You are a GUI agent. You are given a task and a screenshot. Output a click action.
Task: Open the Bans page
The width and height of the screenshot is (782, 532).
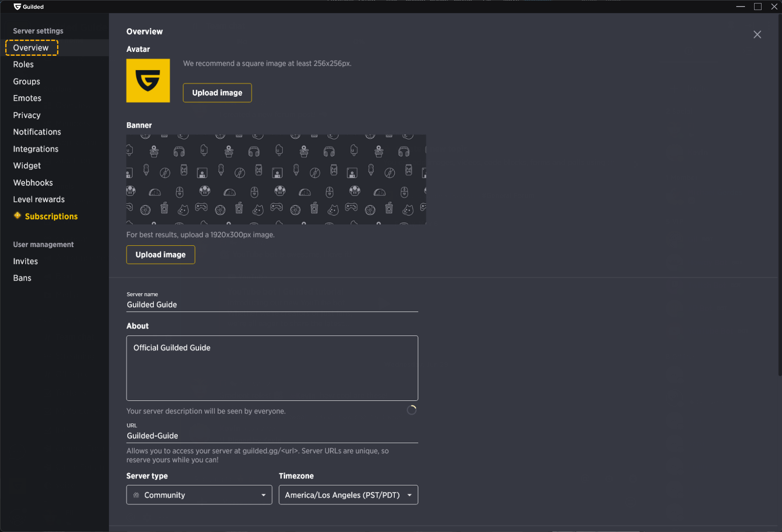(22, 278)
